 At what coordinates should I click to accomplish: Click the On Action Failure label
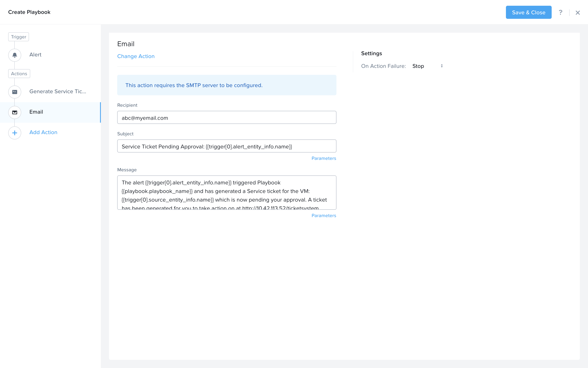383,66
